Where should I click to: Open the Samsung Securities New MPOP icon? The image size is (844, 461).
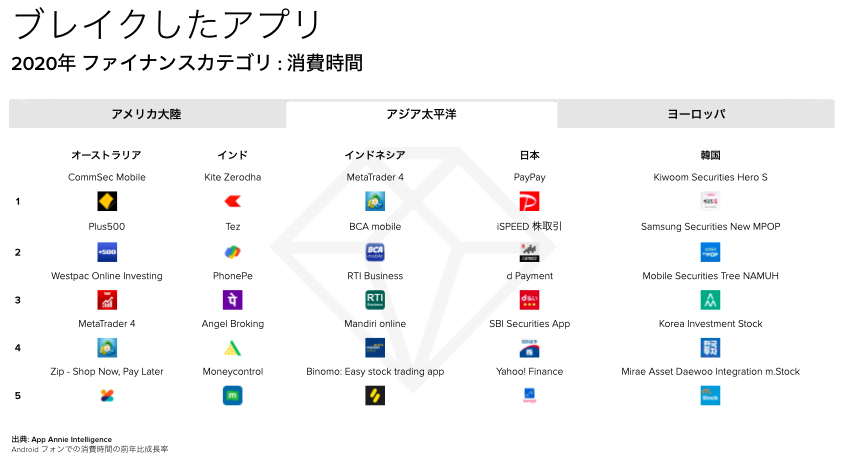point(711,252)
